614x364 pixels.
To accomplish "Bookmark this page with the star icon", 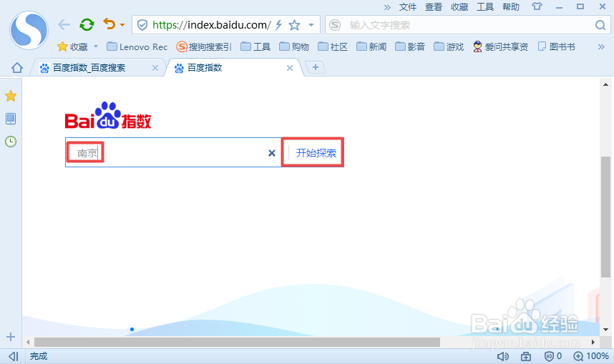I will pyautogui.click(x=294, y=26).
